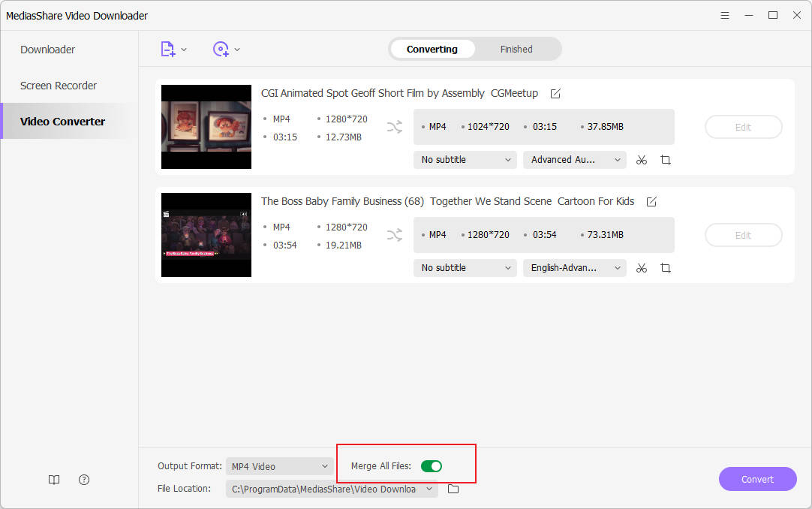Expand the English-Advanced audio track dropdown

point(575,268)
